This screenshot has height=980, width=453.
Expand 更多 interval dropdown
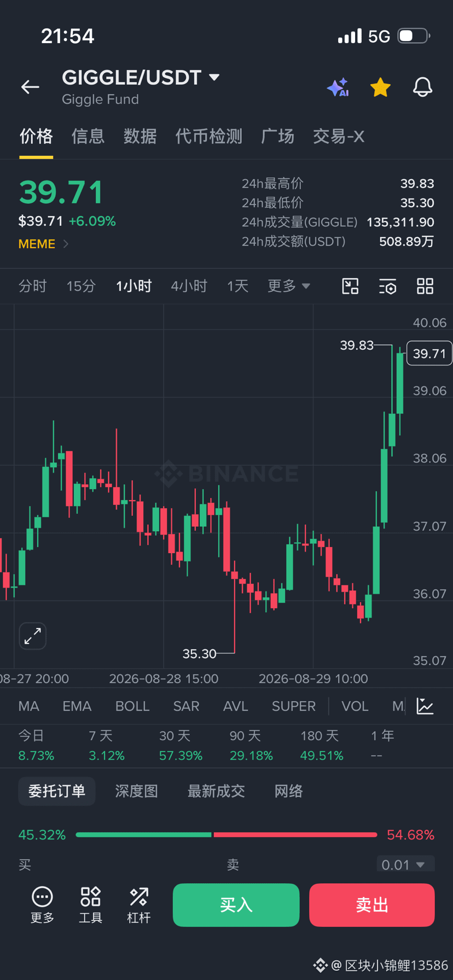[288, 286]
